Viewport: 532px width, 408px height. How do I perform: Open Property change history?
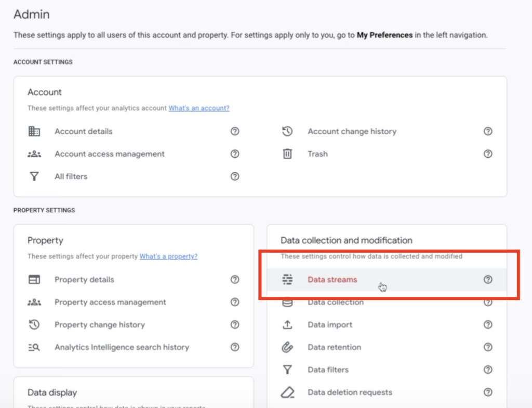(100, 324)
